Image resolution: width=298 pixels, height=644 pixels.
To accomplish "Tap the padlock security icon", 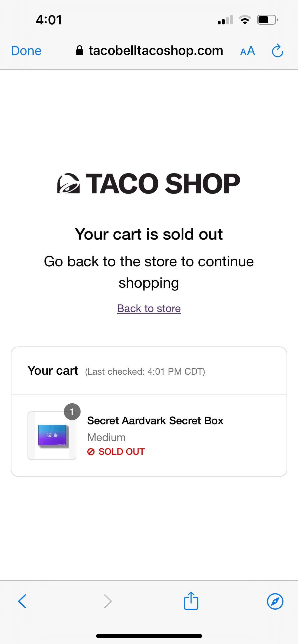I will pyautogui.click(x=80, y=51).
